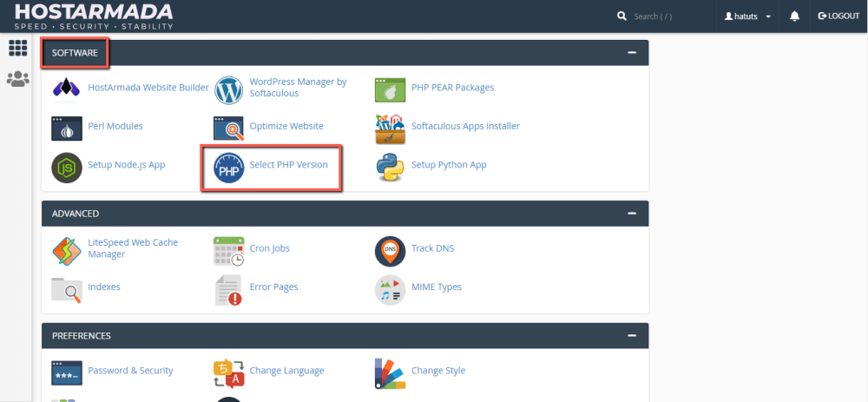Click the Password & Security icon
Viewport: 868px width, 402px height.
click(67, 372)
